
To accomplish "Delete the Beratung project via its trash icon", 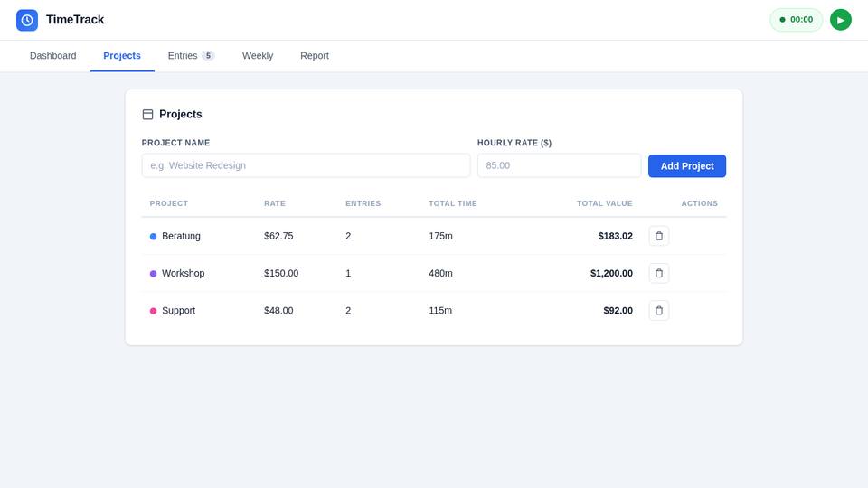I will [x=659, y=236].
